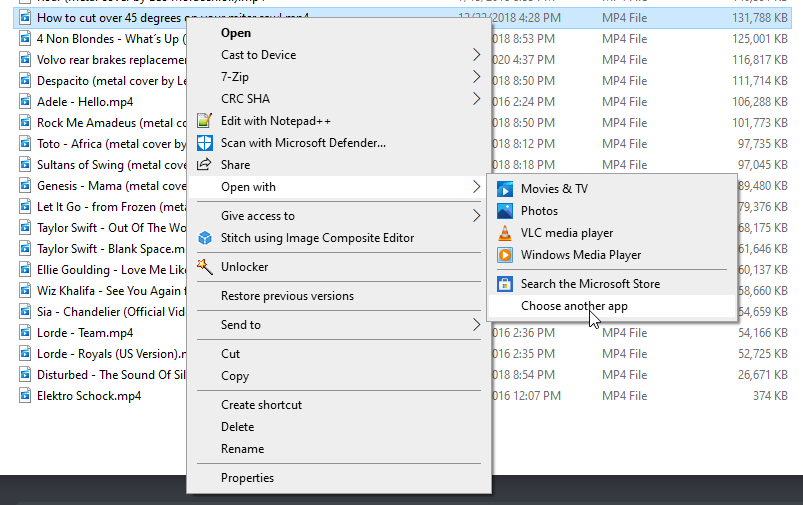Image resolution: width=803 pixels, height=505 pixels.
Task: Click file icon beside Let It Go
Action: coord(25,207)
